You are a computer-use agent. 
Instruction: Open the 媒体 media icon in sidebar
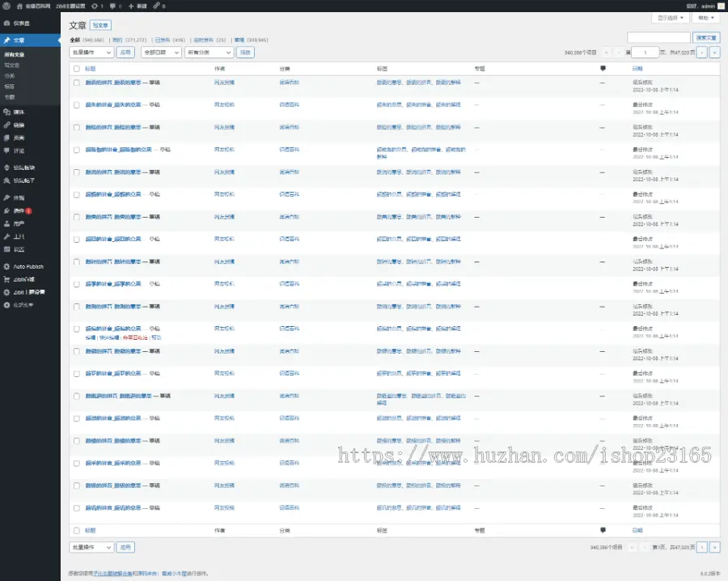click(x=7, y=112)
